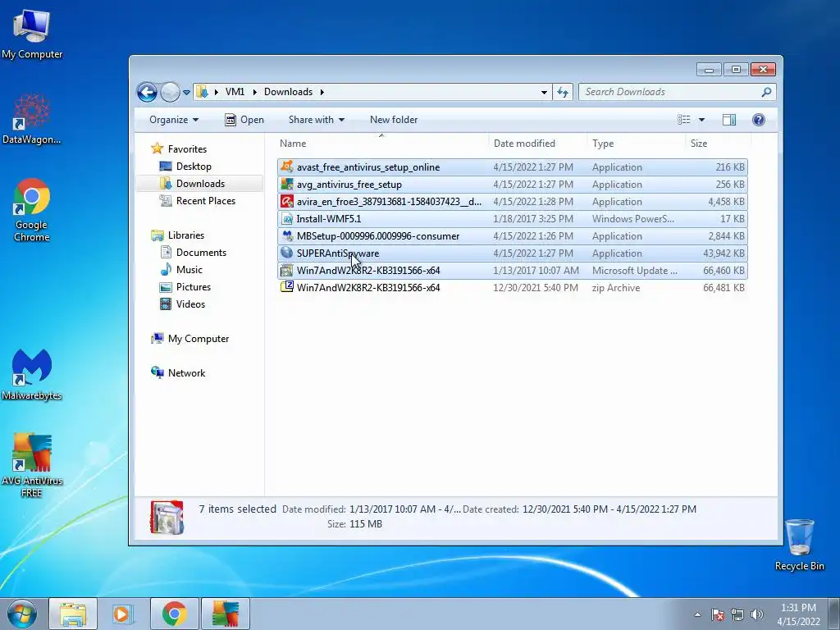Click the Open toolbar button

[x=244, y=120]
